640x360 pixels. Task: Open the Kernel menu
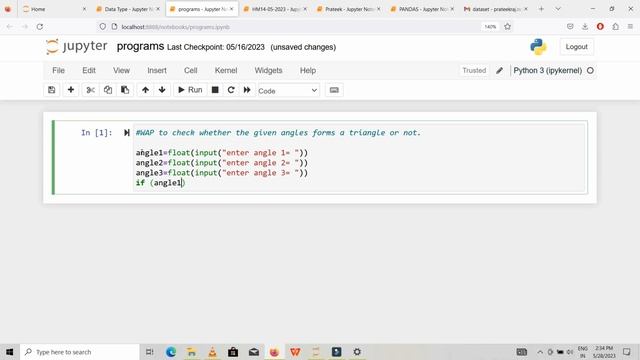[226, 71]
